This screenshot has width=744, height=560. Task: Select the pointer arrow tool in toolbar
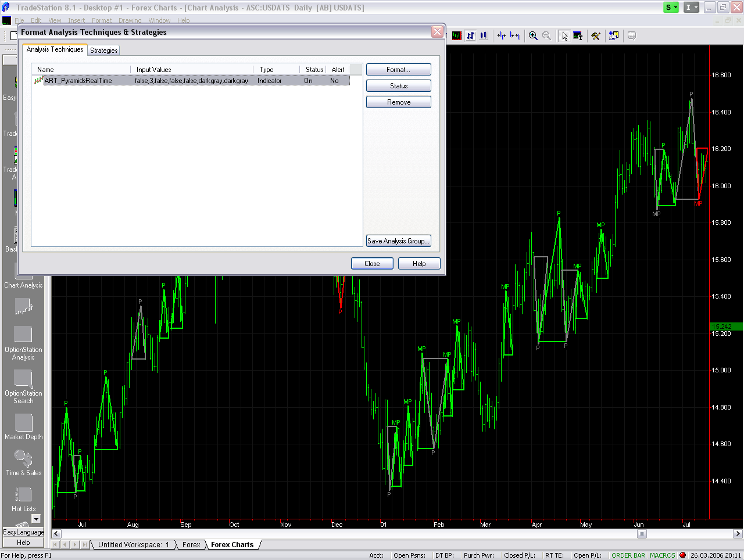564,36
